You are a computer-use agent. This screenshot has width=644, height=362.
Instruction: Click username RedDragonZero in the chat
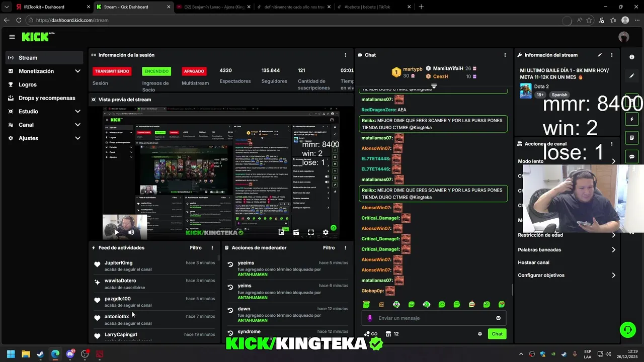click(378, 110)
